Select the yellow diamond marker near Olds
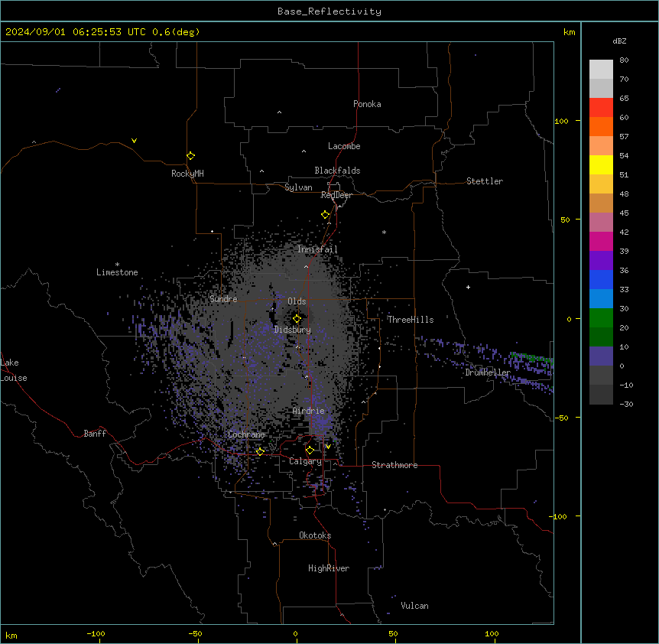Screen dimensions: 659x644 [x=297, y=319]
